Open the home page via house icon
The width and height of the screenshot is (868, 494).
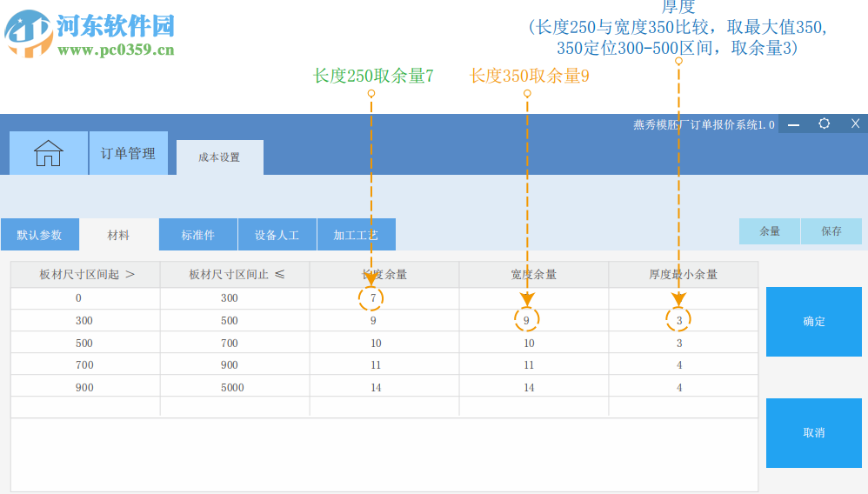click(49, 153)
